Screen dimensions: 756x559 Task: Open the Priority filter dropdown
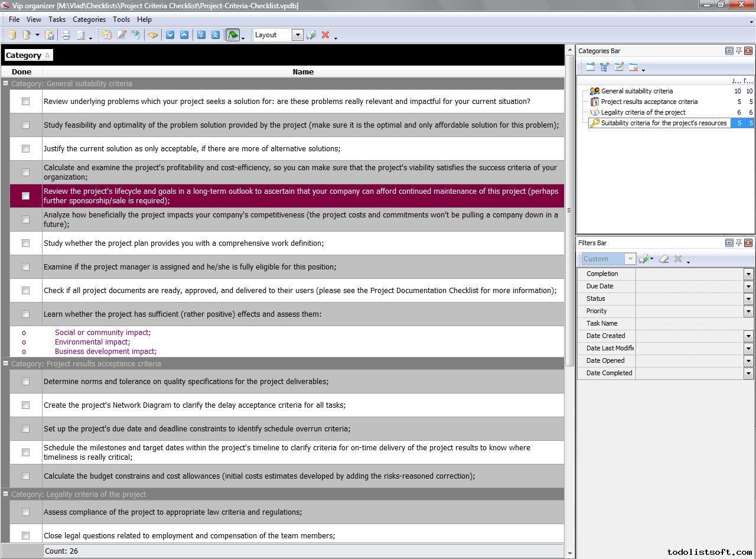pyautogui.click(x=748, y=311)
